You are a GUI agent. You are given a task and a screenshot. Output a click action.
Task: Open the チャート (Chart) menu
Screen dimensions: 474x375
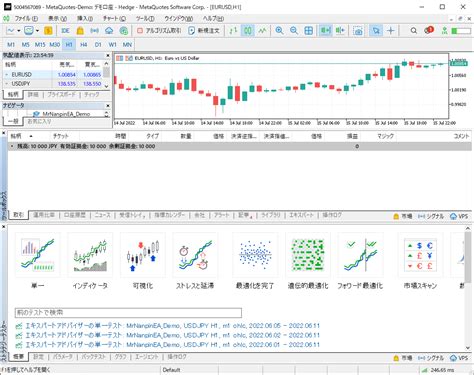coord(114,19)
